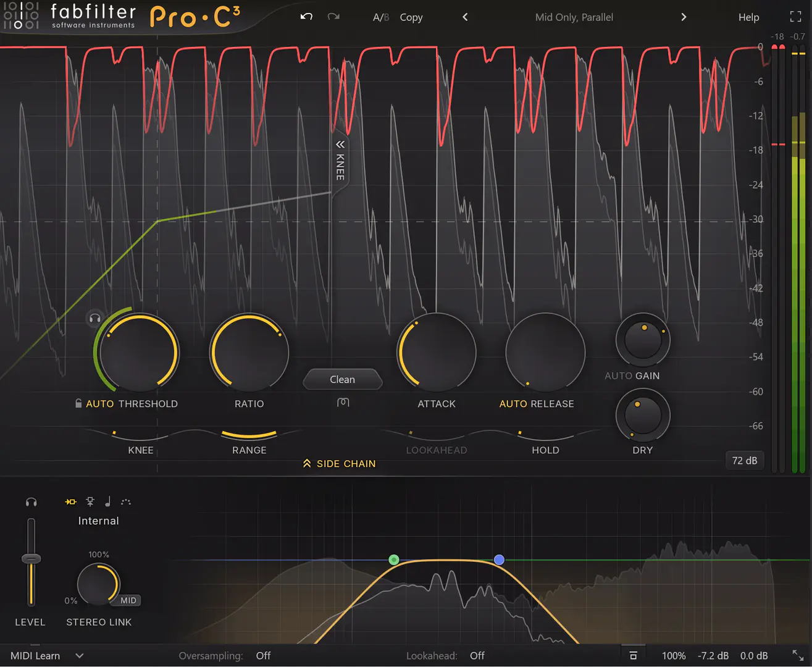Click the -7.2 dB input level value

click(x=713, y=656)
